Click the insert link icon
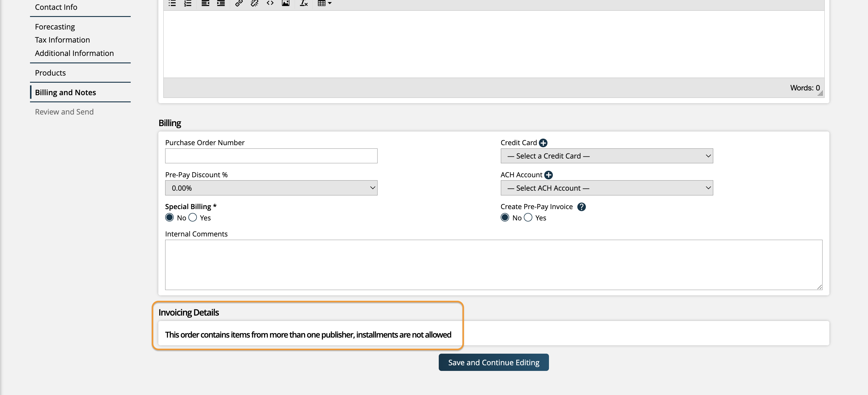This screenshot has width=868, height=395. tap(239, 3)
